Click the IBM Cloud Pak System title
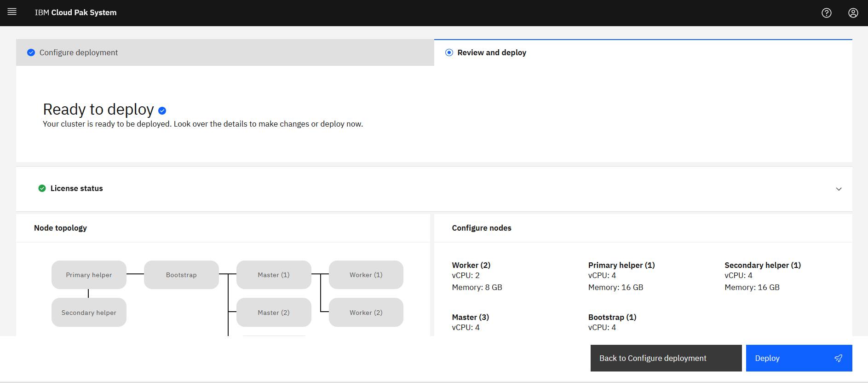The image size is (868, 383). click(76, 12)
